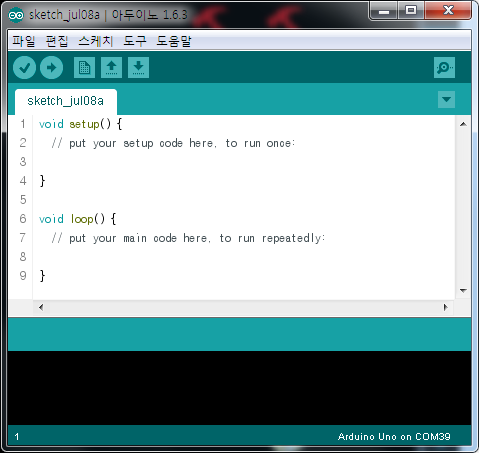479x453 pixels.
Task: Select the sketch_jul08a tab
Action: [66, 101]
